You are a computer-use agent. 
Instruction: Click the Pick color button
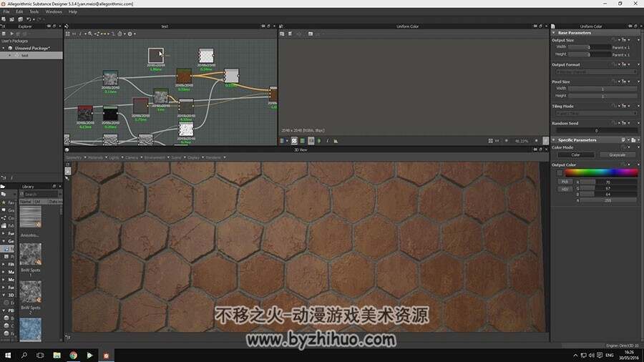click(565, 182)
